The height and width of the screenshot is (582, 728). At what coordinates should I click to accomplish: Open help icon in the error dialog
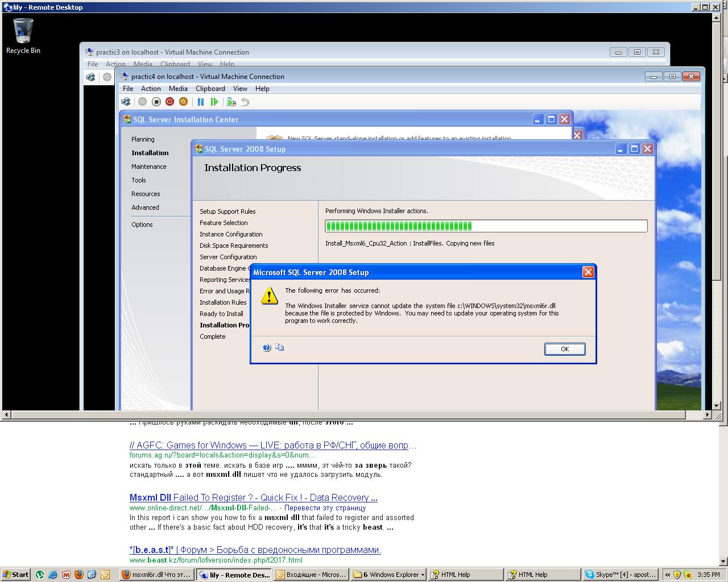pos(267,347)
